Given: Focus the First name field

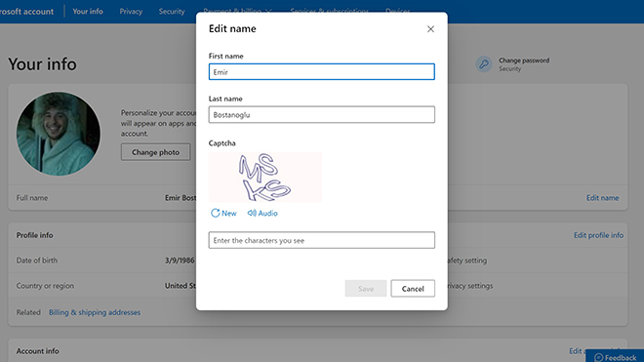Looking at the screenshot, I should (322, 72).
